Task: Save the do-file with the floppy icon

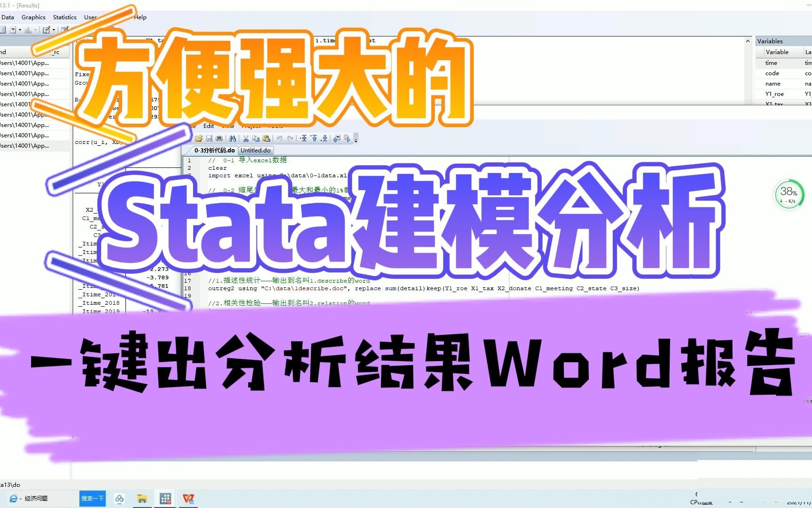Action: pos(209,138)
